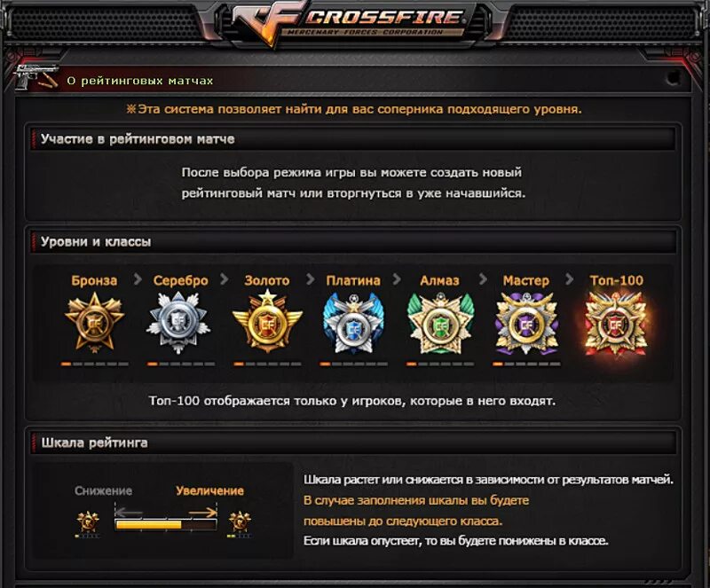
Task: Select the Master (Мастер) purple badge
Action: [x=526, y=324]
